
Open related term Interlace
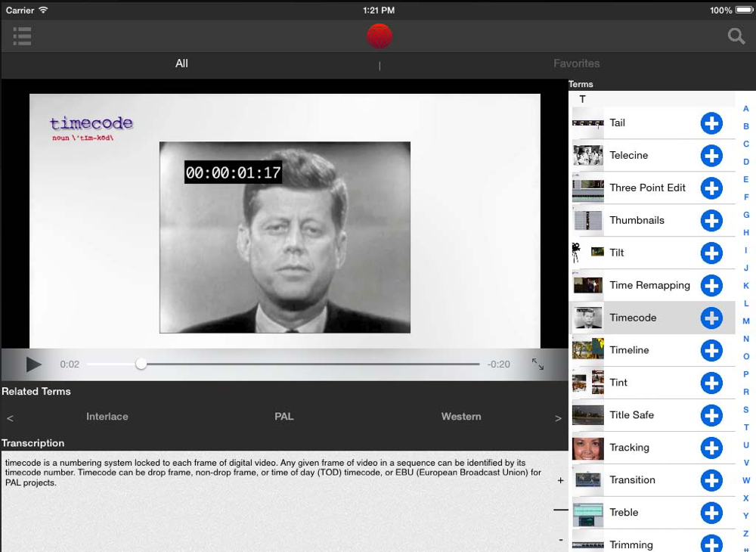pyautogui.click(x=107, y=417)
